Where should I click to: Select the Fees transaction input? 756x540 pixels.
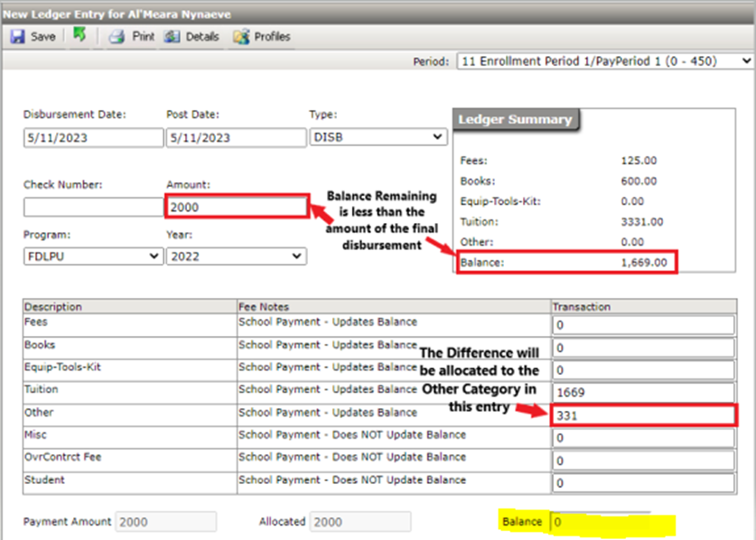click(641, 326)
